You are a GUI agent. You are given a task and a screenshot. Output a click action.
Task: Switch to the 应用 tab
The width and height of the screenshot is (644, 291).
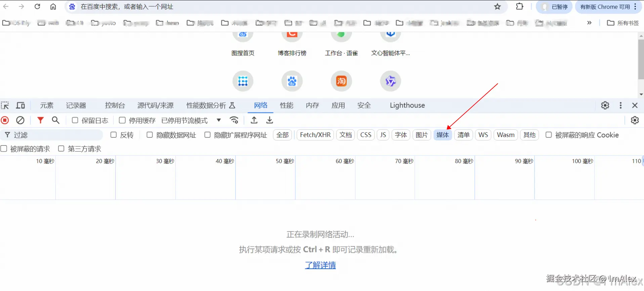click(338, 106)
